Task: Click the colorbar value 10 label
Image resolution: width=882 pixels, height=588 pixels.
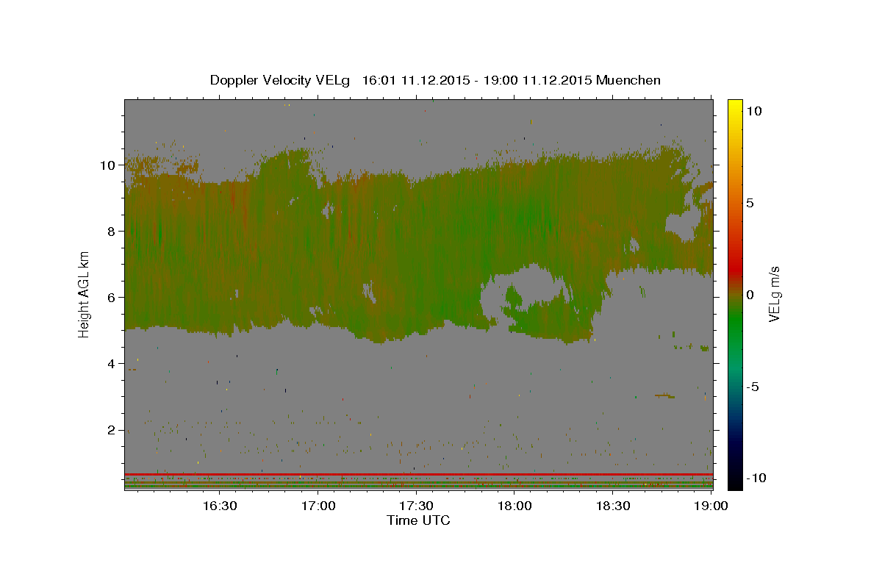Action: click(x=753, y=110)
